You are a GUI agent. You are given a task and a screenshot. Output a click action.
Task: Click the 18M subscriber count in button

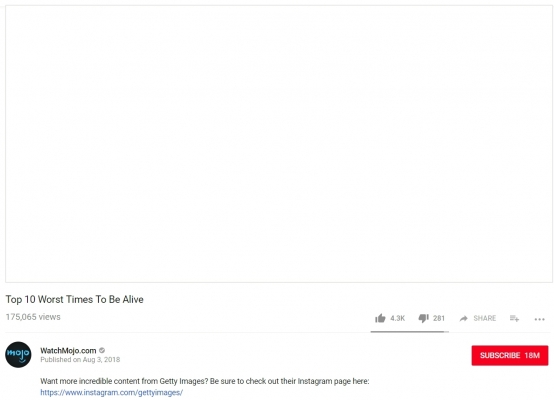coord(532,355)
